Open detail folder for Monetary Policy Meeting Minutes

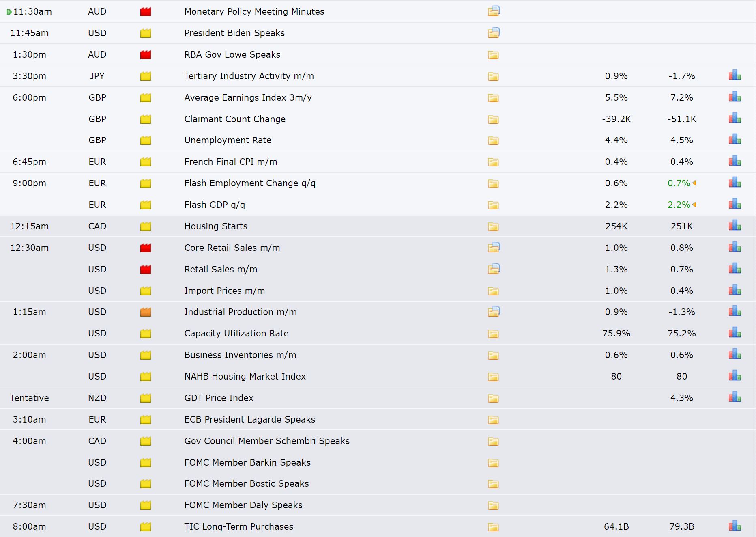coord(494,11)
